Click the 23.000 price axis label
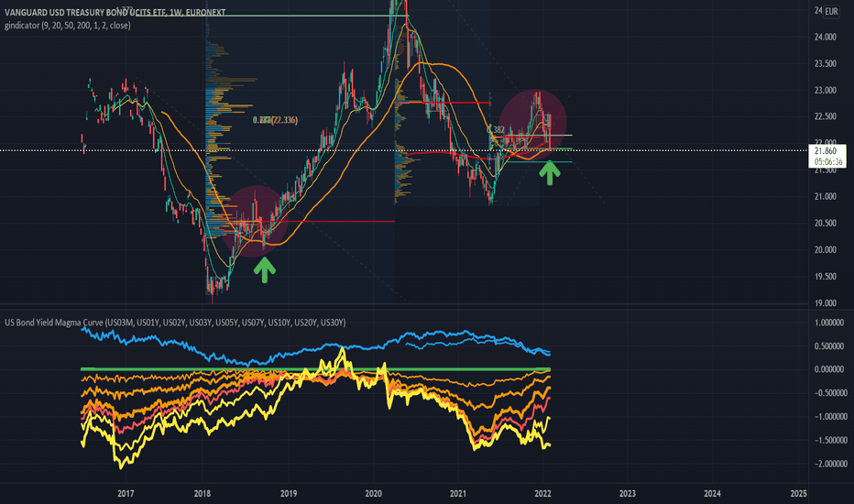854x504 pixels. click(x=825, y=91)
